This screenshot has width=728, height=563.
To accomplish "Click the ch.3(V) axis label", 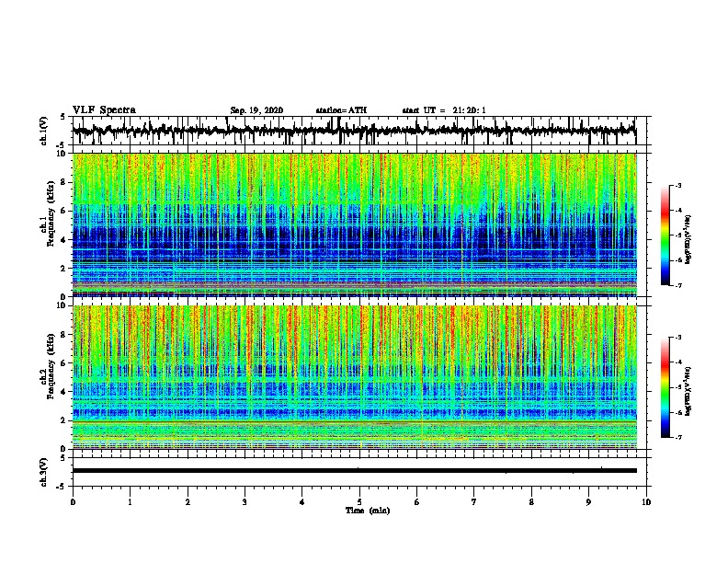I will [x=43, y=472].
